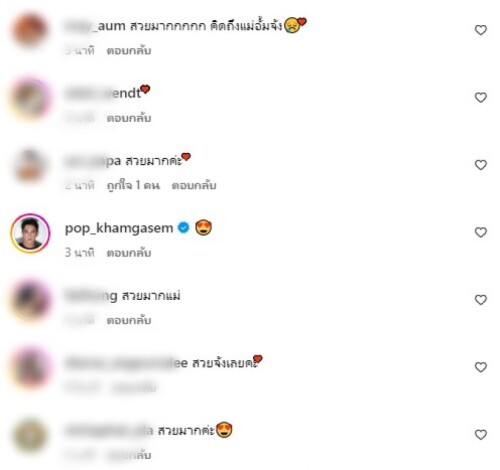Like pop_khamgasem's heart-eyes comment
This screenshot has width=500, height=470.
481,232
